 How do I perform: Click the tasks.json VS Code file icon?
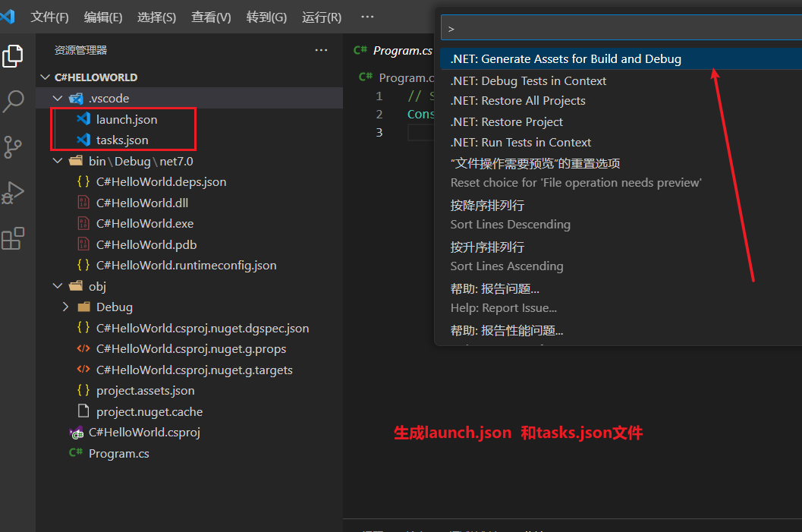click(83, 140)
